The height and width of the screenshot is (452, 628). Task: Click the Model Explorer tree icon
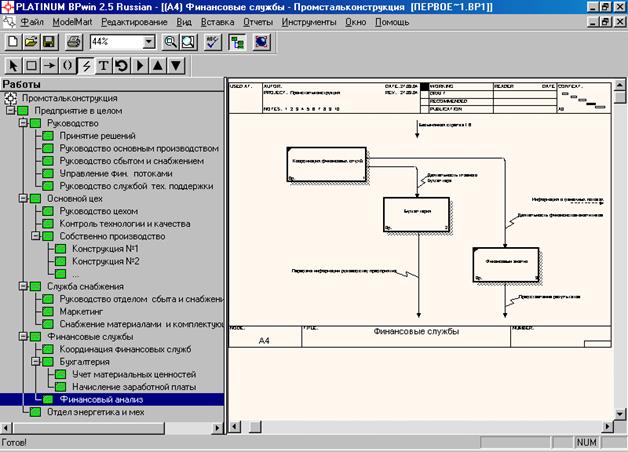coord(237,43)
